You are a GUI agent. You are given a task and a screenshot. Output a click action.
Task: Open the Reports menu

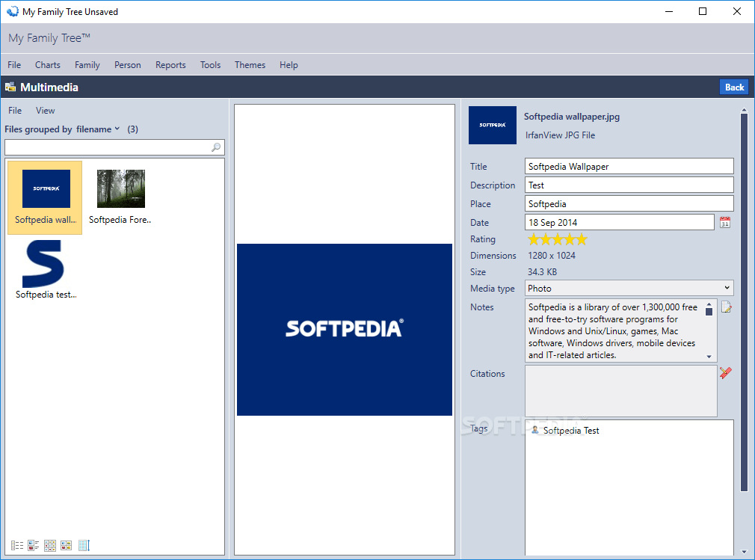coord(170,65)
